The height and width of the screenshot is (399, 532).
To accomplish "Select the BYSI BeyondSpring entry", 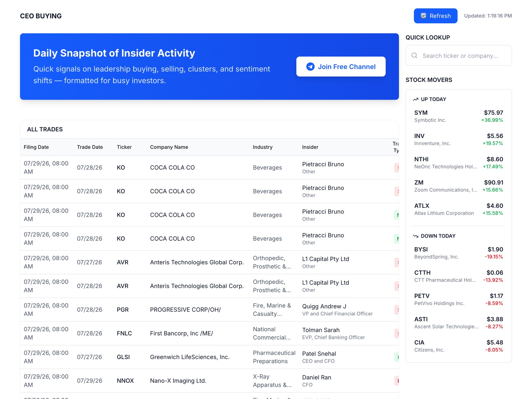I will pyautogui.click(x=459, y=253).
